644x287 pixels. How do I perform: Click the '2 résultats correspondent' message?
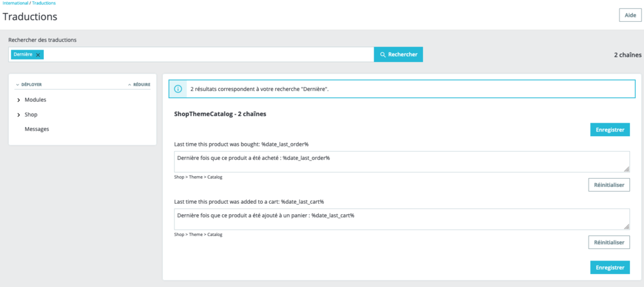[260, 89]
